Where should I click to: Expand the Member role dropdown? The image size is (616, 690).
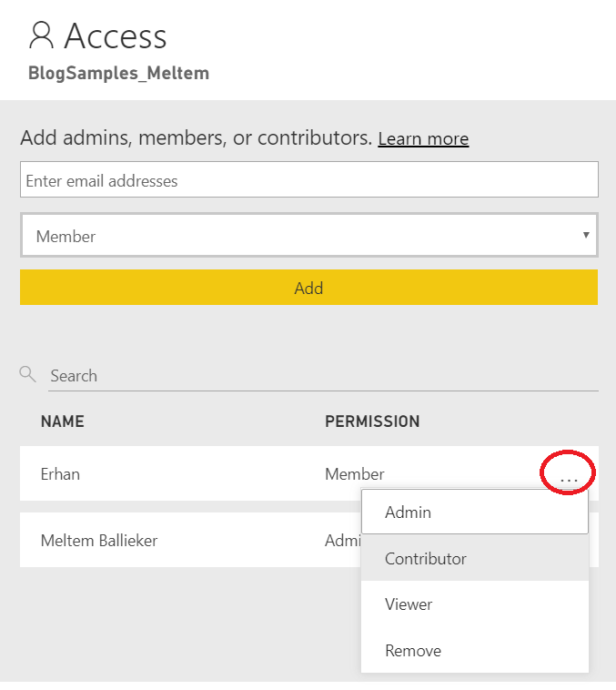point(308,236)
